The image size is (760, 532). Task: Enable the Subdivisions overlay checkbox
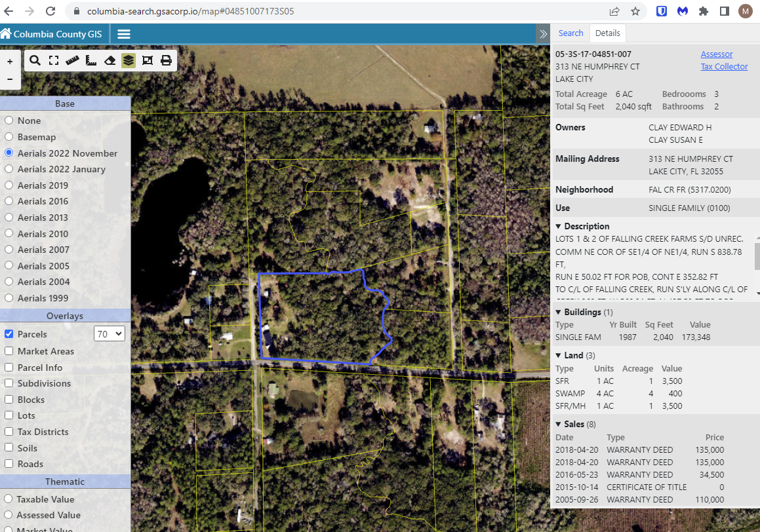[9, 383]
